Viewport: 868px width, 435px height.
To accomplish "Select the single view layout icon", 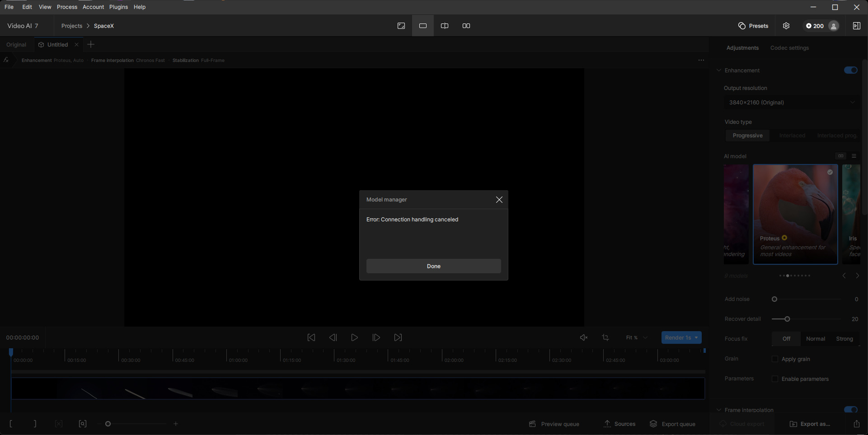I will 423,26.
